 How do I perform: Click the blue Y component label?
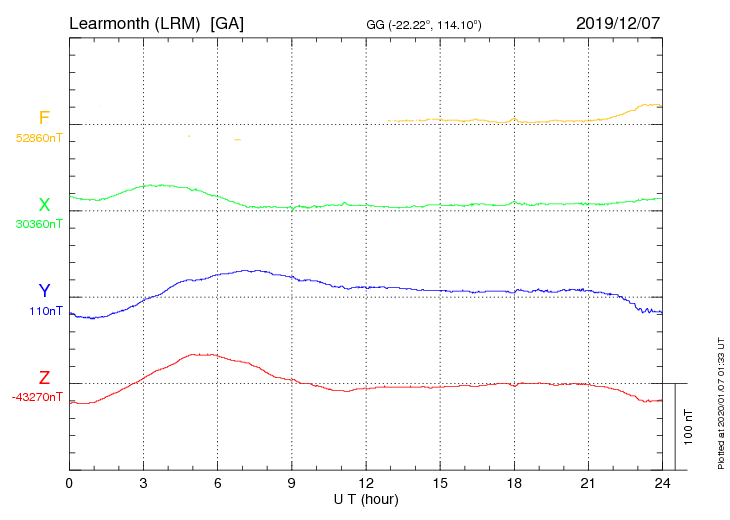(x=44, y=290)
